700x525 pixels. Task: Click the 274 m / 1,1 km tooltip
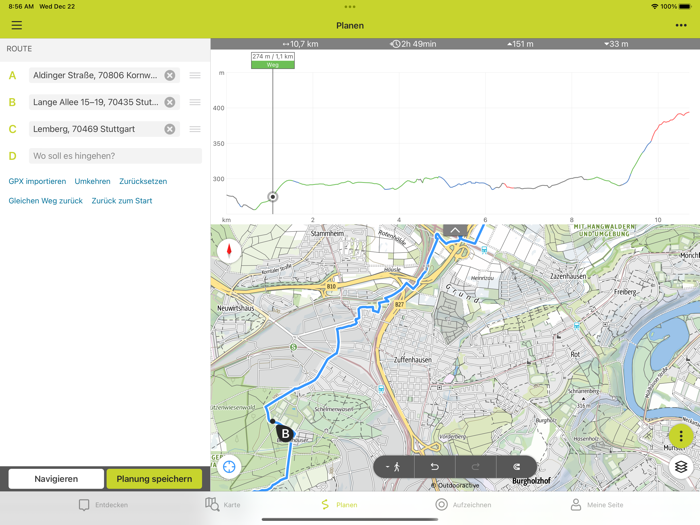pyautogui.click(x=273, y=60)
